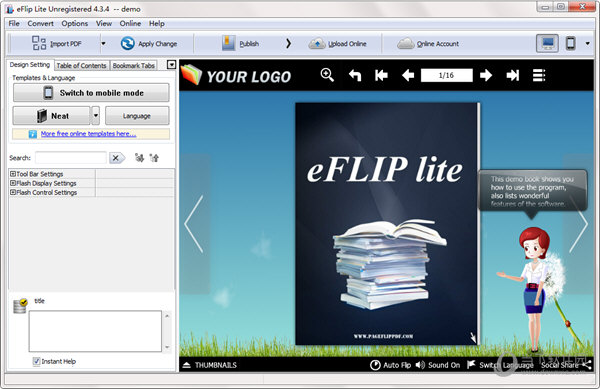The width and height of the screenshot is (600, 389).
Task: Open Online Account from toolbar
Action: 428,44
